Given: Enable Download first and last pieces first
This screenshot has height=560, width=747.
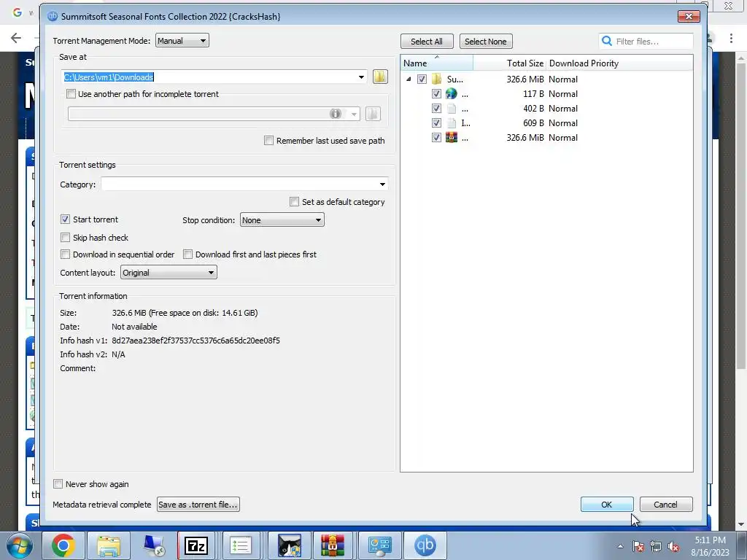Looking at the screenshot, I should coord(187,254).
